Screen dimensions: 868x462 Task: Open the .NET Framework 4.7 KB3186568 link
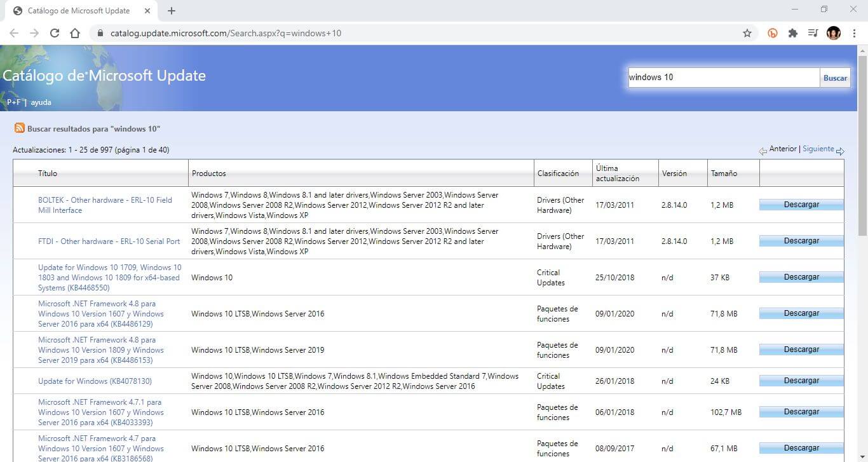[101, 449]
